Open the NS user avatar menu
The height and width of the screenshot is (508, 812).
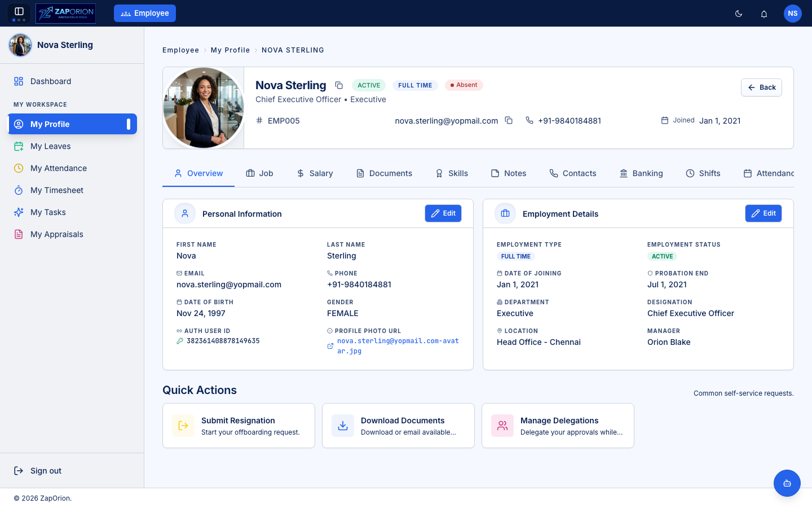click(x=793, y=14)
